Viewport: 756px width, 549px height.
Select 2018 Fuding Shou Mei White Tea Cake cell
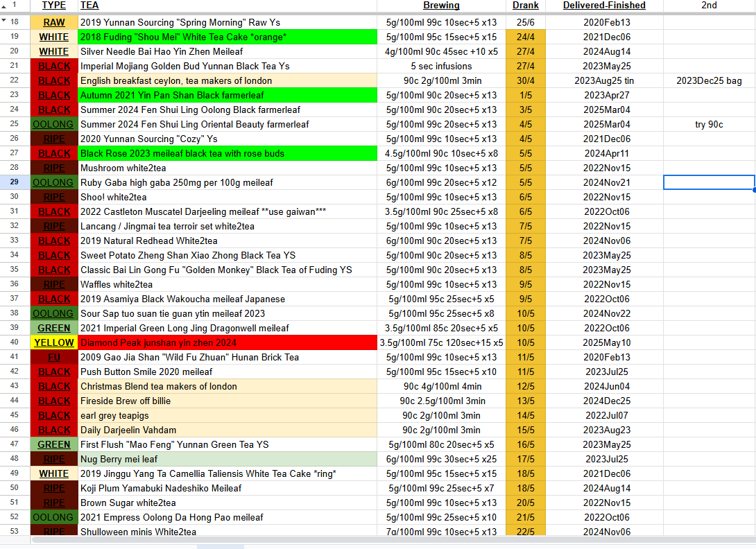pyautogui.click(x=227, y=37)
